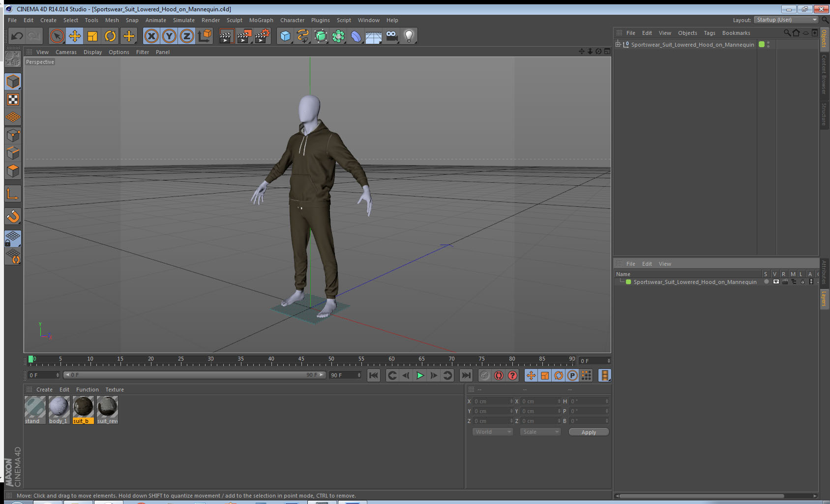The width and height of the screenshot is (830, 504).
Task: Go to end of animation
Action: [466, 375]
